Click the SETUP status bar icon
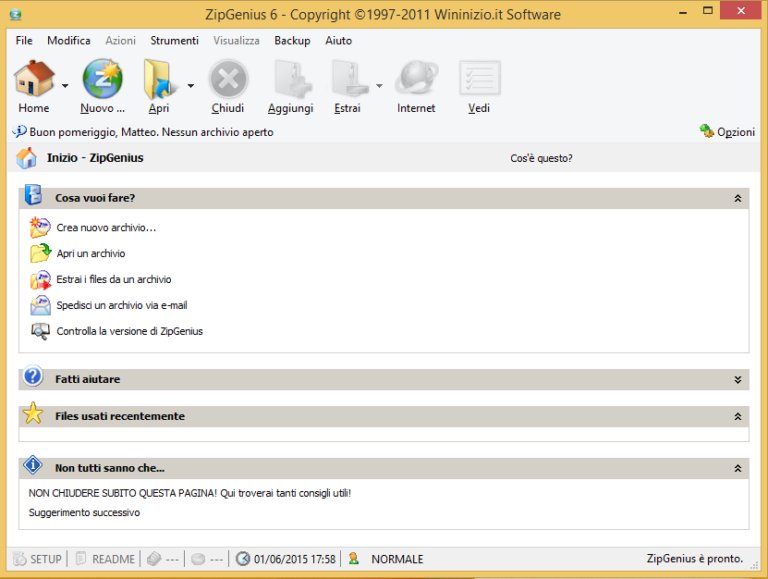The width and height of the screenshot is (768, 579). click(x=19, y=559)
